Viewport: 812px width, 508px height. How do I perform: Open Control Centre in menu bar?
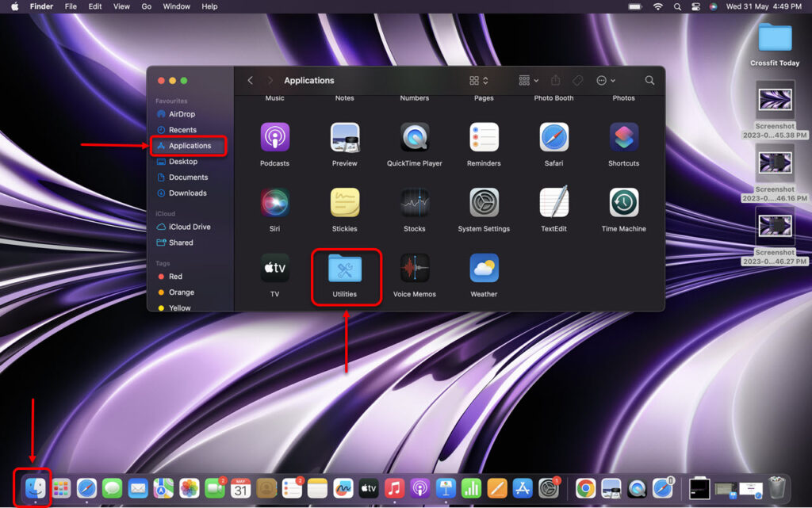click(695, 6)
